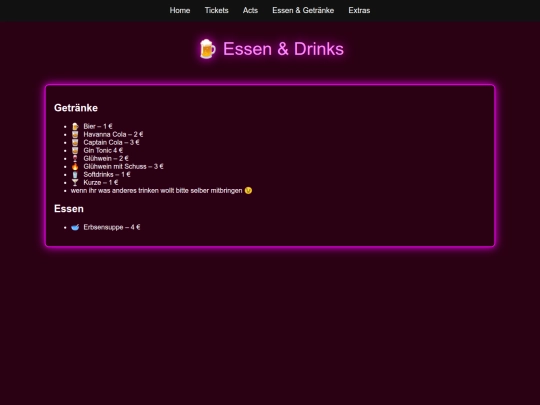The image size is (540, 405).
Task: Click the glass icon beside Captain Cola
Action: tap(75, 143)
